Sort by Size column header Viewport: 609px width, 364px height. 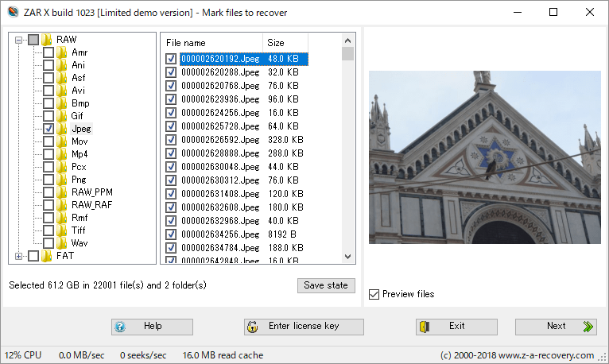click(285, 43)
